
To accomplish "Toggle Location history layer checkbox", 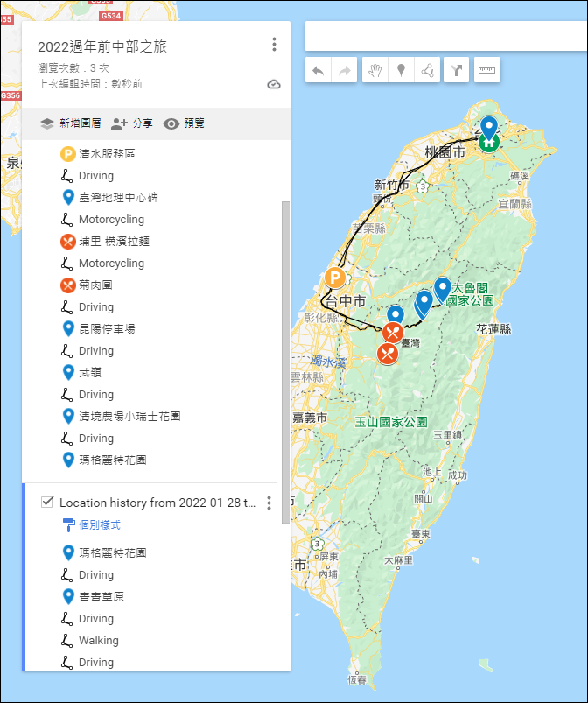I will (x=47, y=503).
